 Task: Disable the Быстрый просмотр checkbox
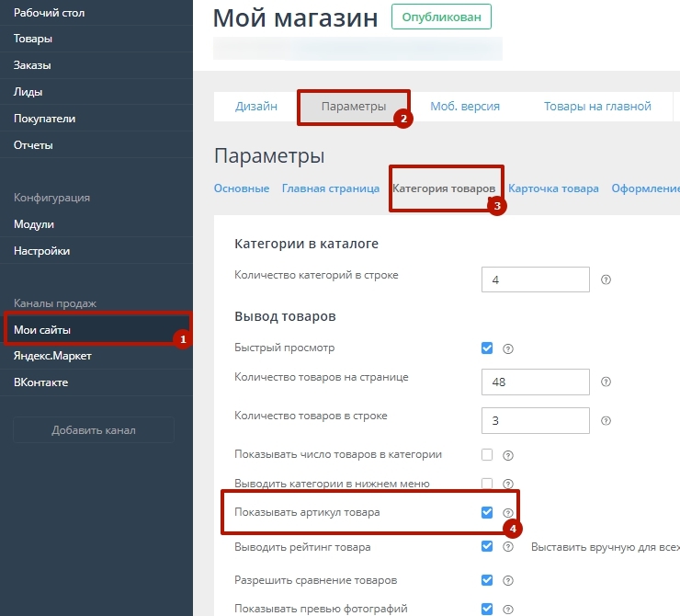point(487,348)
